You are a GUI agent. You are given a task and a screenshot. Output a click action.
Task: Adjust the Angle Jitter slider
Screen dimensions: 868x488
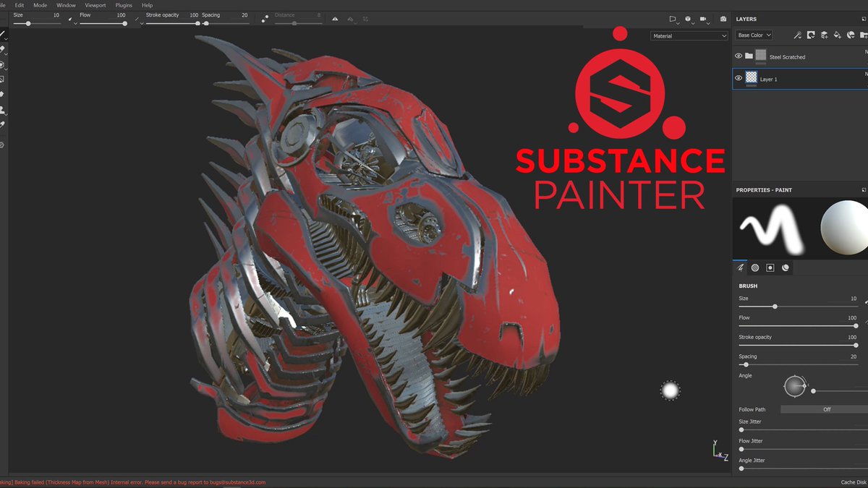point(803,468)
